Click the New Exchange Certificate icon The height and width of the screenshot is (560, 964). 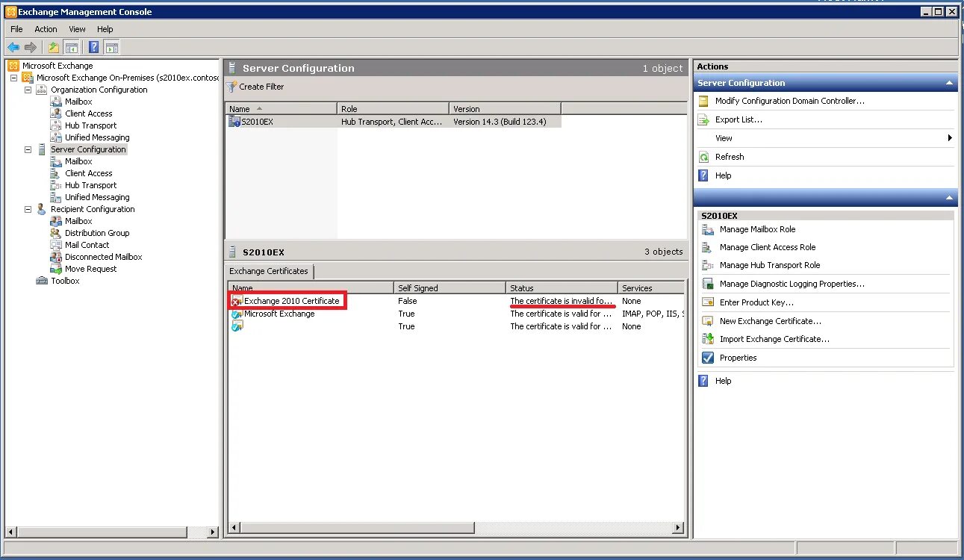tap(708, 321)
